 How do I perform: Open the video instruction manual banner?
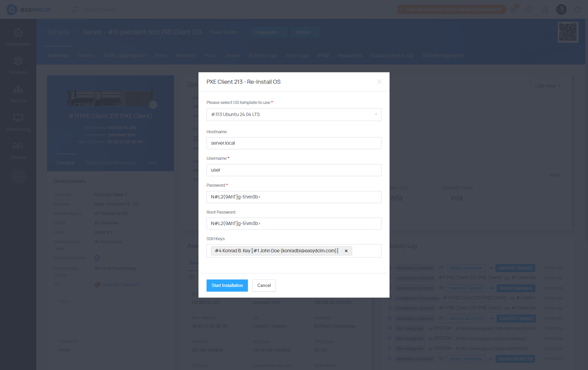point(451,9)
